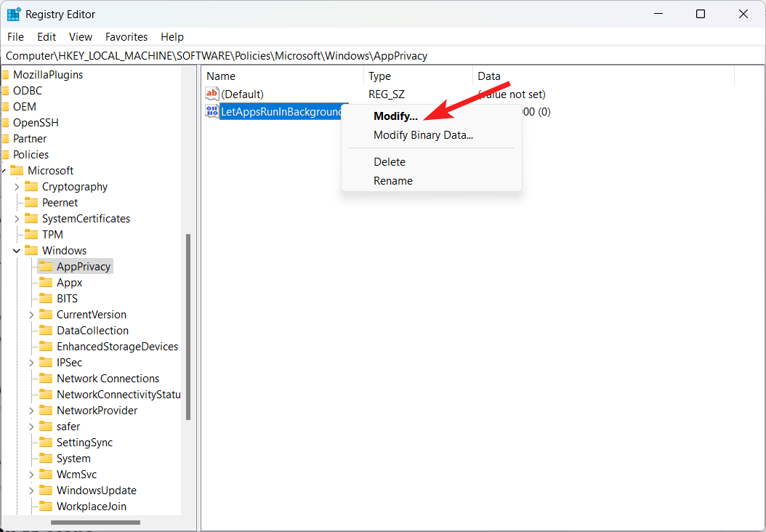The width and height of the screenshot is (766, 532).
Task: Choose Modify Binary Data... from context menu
Action: [x=432, y=135]
